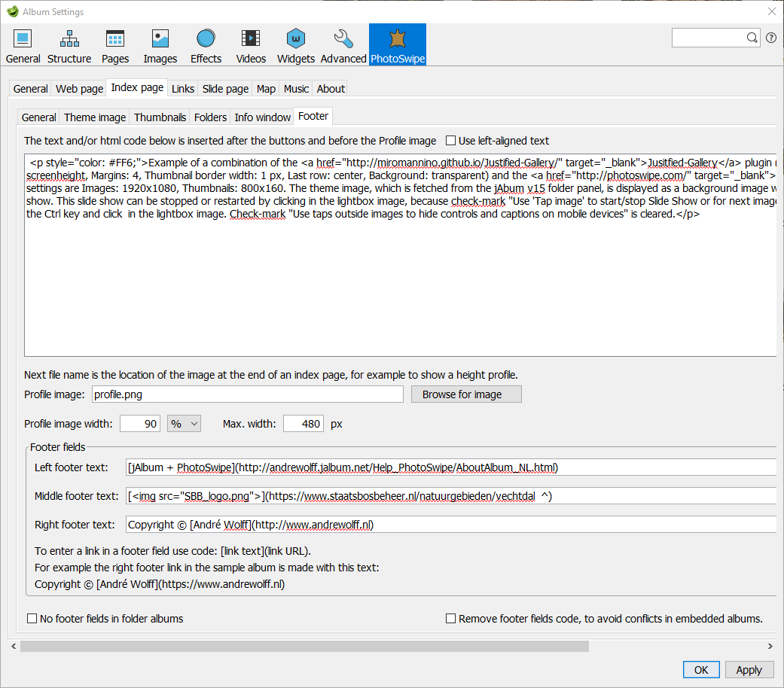Select the Widgets settings icon
Image resolution: width=784 pixels, height=688 pixels.
[295, 44]
